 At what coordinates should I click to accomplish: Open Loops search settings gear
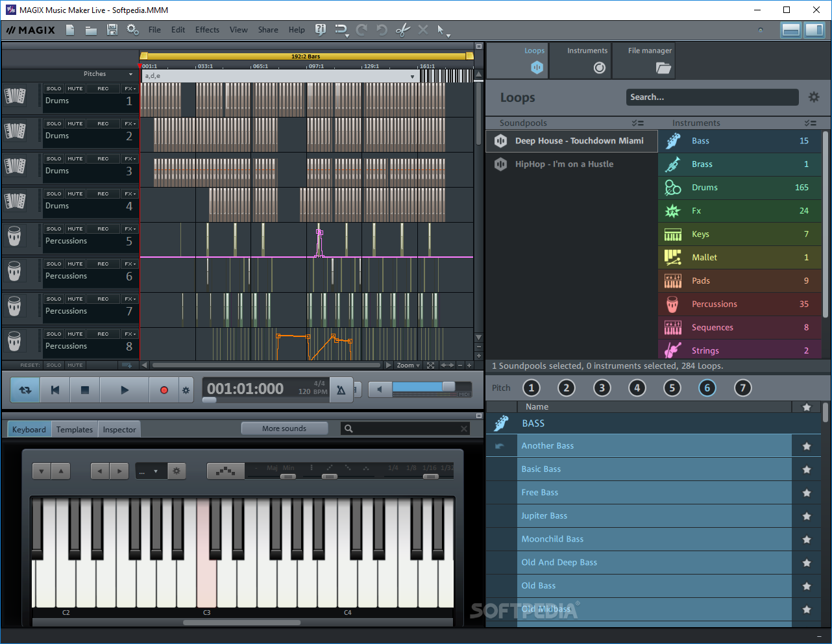click(814, 97)
